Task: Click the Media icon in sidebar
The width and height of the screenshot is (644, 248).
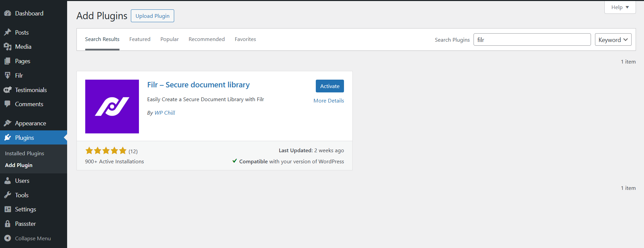Action: [x=8, y=47]
